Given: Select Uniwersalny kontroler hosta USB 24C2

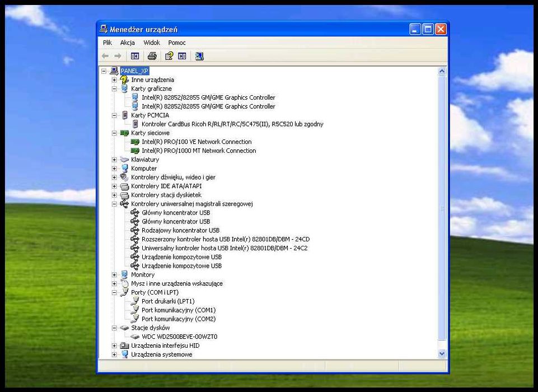Looking at the screenshot, I should pos(224,248).
